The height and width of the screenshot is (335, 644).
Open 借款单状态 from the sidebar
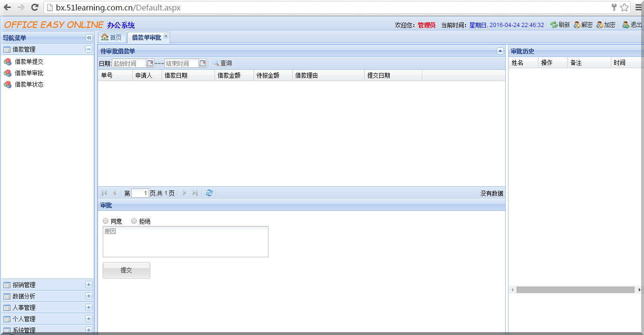pyautogui.click(x=27, y=84)
